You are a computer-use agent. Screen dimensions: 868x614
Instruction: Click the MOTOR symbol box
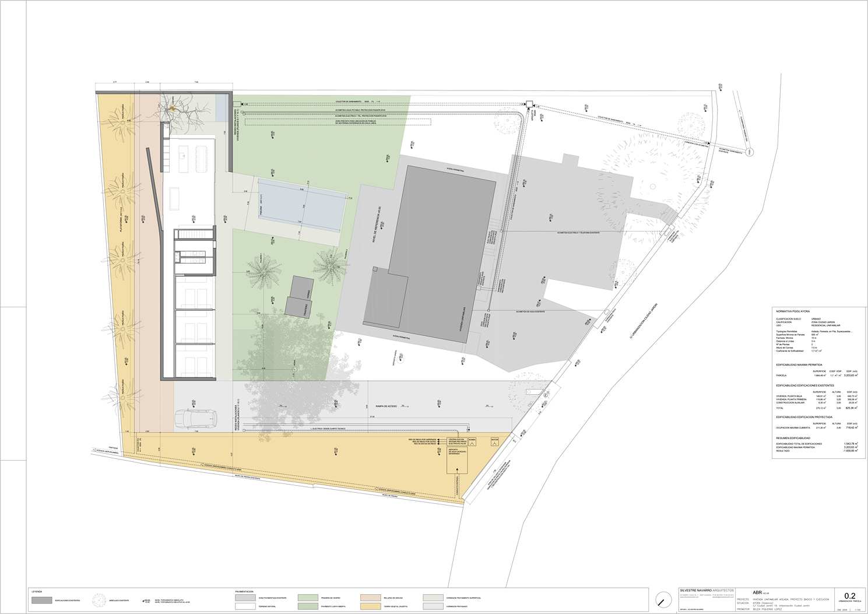[494, 441]
